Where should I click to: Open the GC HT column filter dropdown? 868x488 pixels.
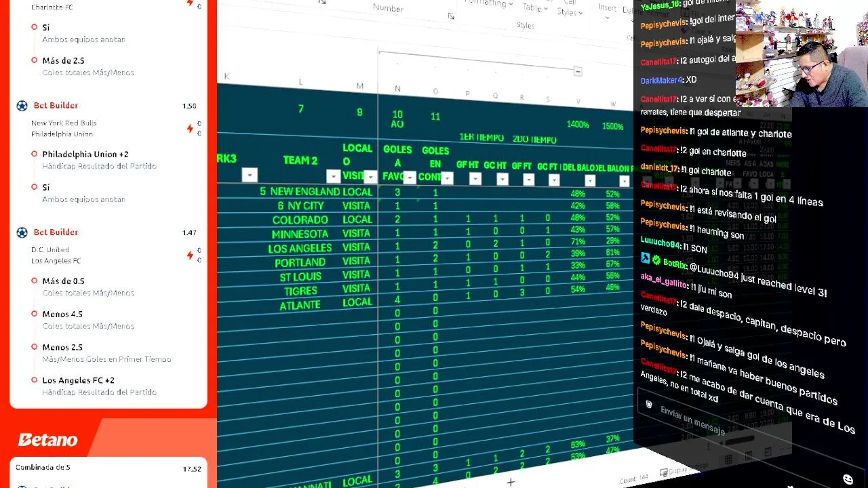click(502, 180)
